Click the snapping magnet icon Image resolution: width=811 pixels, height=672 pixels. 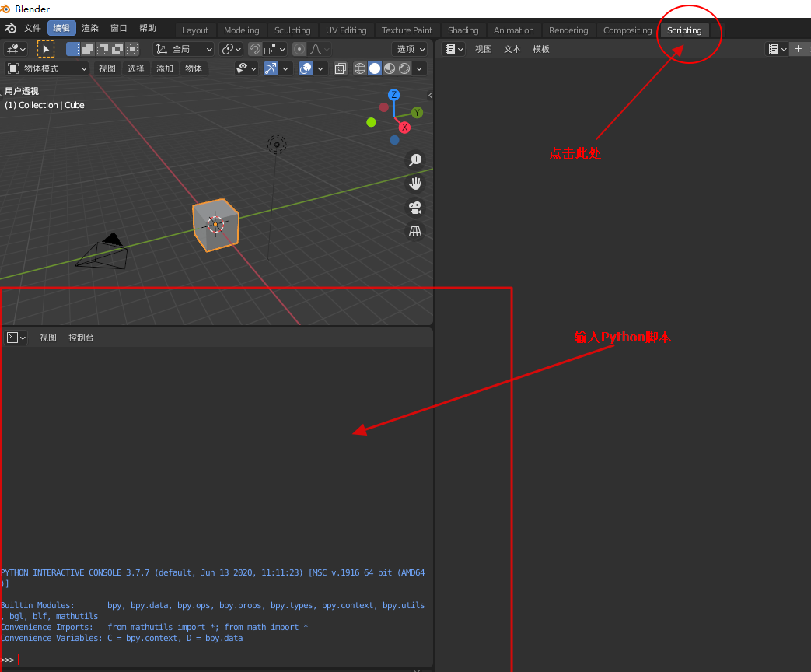pos(254,49)
